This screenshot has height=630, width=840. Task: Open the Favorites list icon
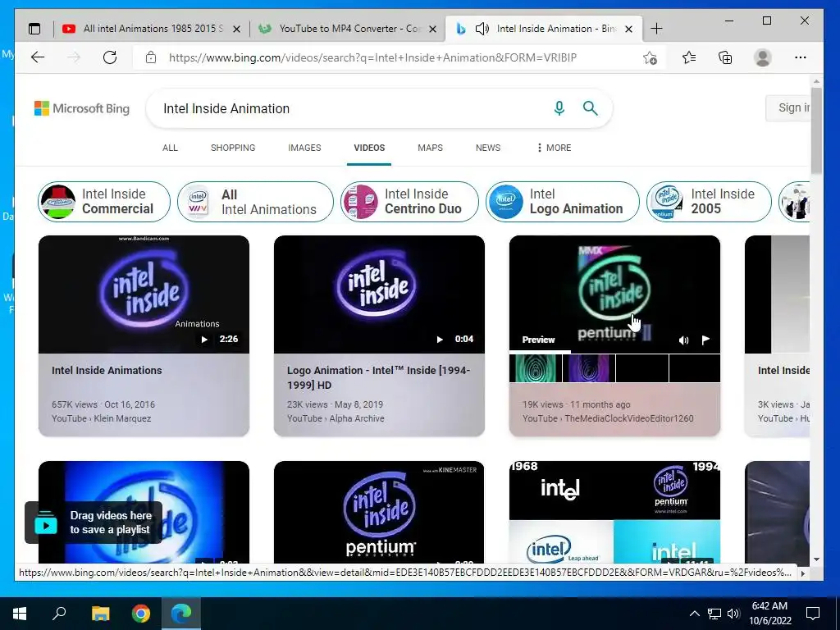click(689, 57)
